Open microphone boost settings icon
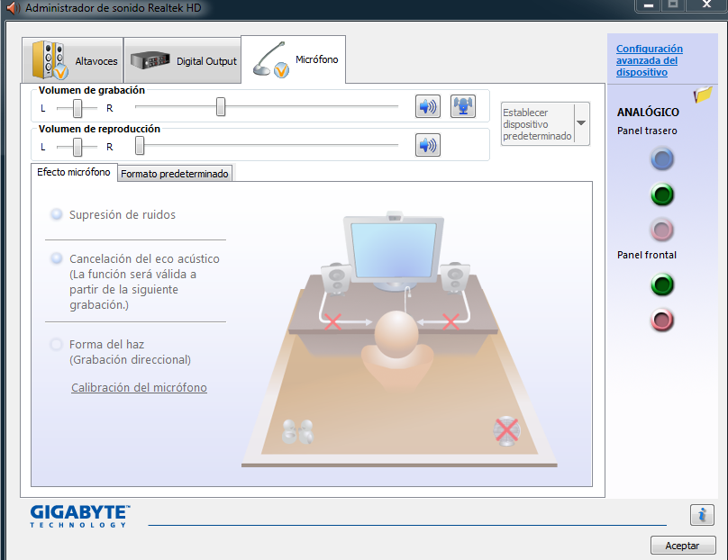 tap(463, 107)
